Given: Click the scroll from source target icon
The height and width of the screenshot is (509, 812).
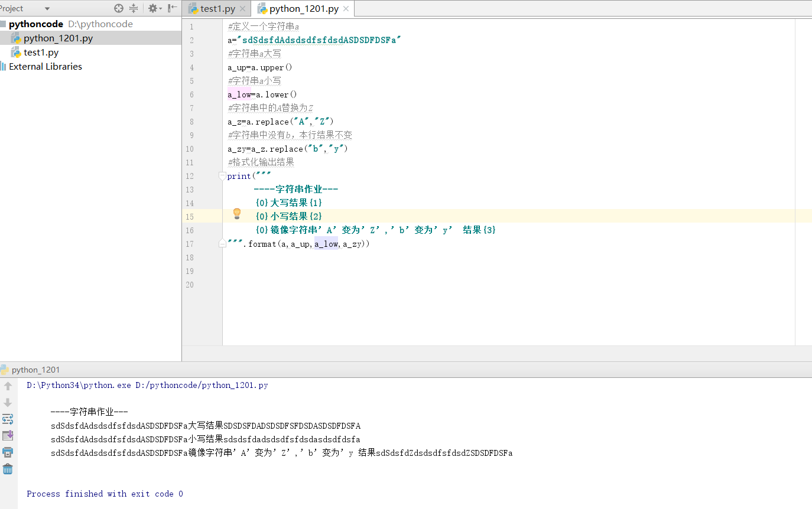Looking at the screenshot, I should (119, 8).
